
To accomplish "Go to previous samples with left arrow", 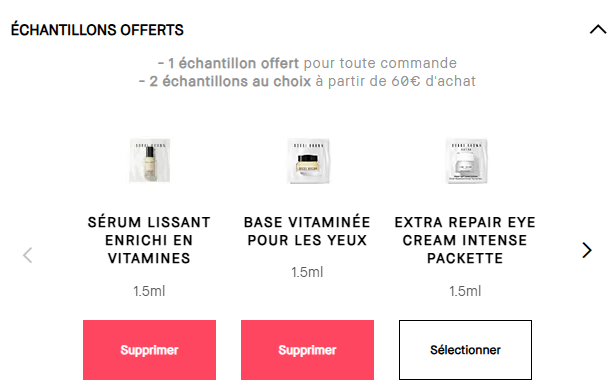I will pos(27,255).
